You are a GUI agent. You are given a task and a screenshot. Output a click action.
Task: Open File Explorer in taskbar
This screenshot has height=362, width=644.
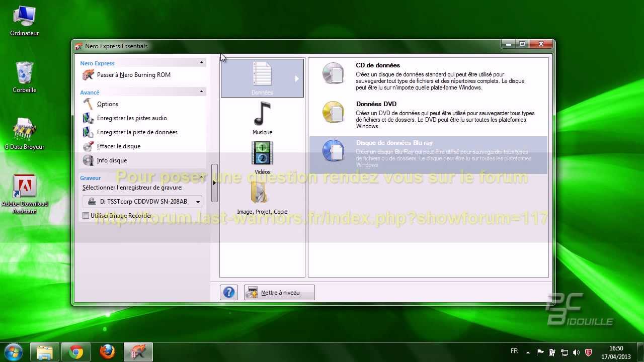tap(45, 352)
